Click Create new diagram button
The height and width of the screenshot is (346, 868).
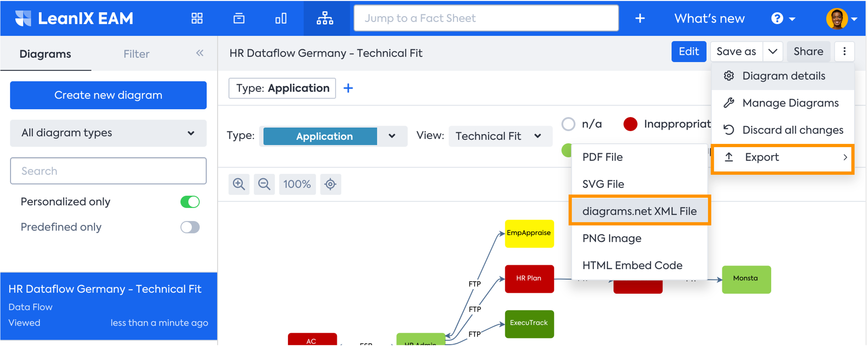pyautogui.click(x=108, y=95)
